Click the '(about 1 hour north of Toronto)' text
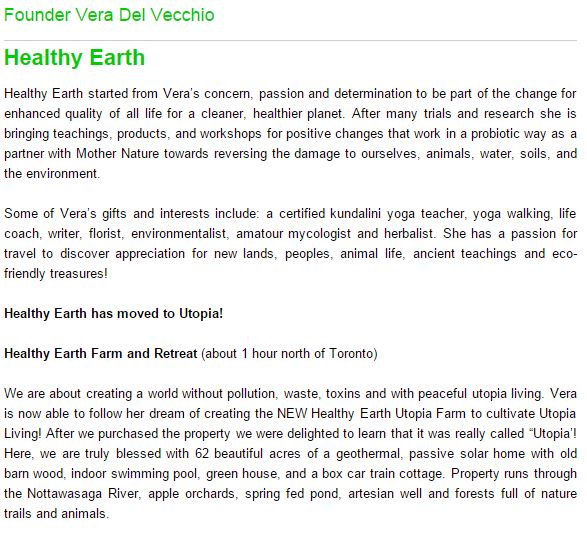Image resolution: width=587 pixels, height=537 pixels. (289, 354)
